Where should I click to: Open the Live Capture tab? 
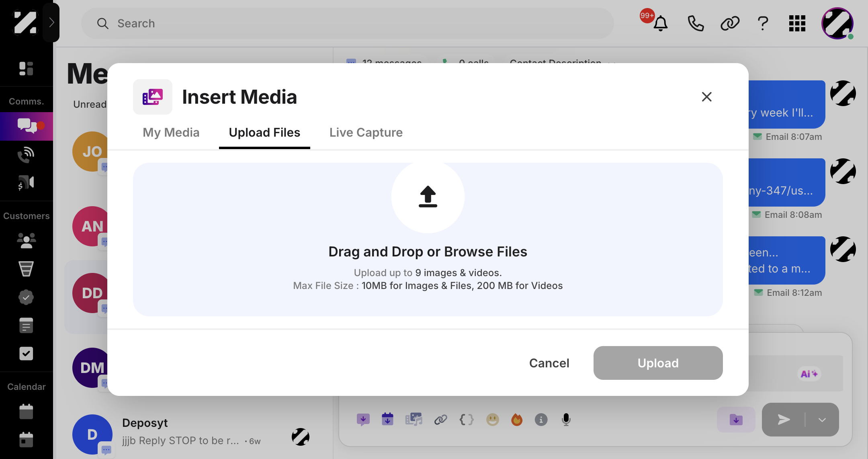(366, 133)
